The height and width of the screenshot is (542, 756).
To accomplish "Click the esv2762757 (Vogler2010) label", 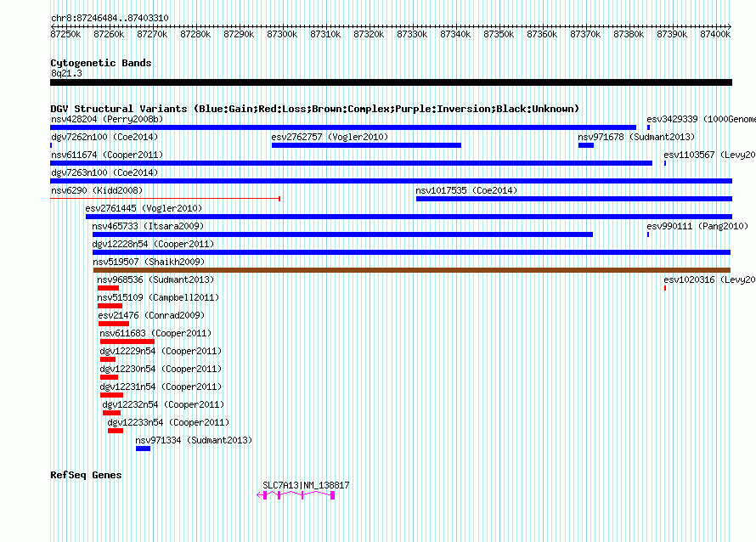I will coord(330,137).
